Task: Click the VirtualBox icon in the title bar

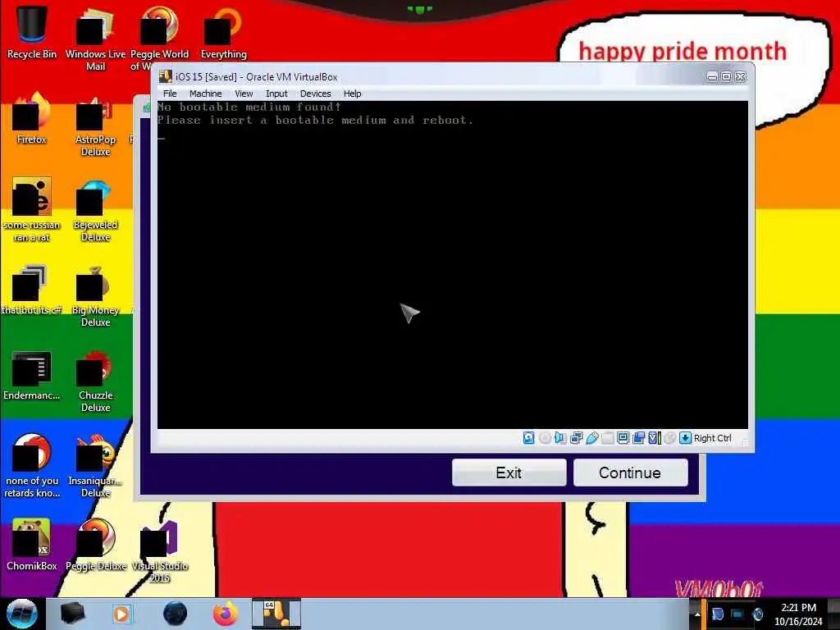Action: pyautogui.click(x=166, y=76)
